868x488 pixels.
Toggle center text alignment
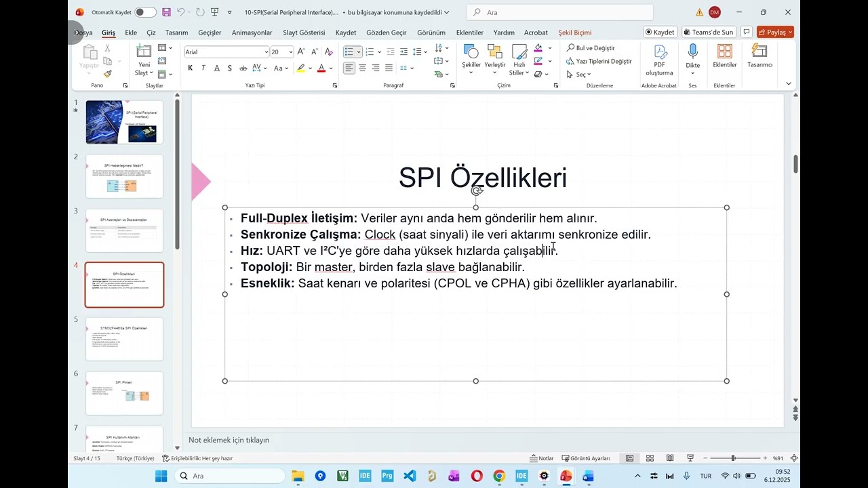(x=362, y=68)
